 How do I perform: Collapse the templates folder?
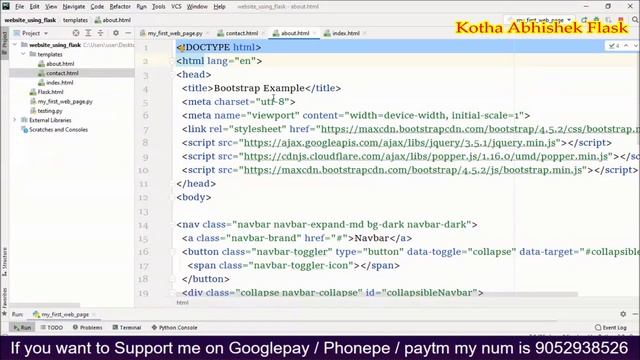pyautogui.click(x=23, y=54)
